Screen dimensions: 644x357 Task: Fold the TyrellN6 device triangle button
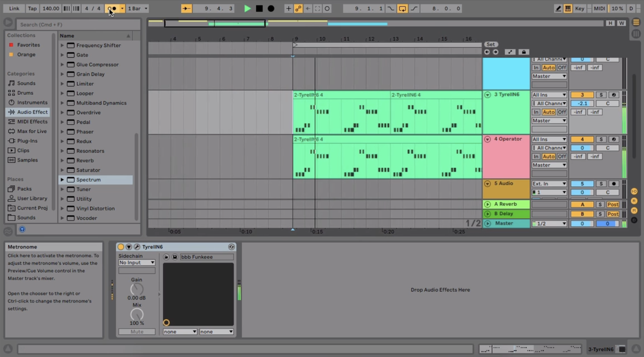[129, 247]
